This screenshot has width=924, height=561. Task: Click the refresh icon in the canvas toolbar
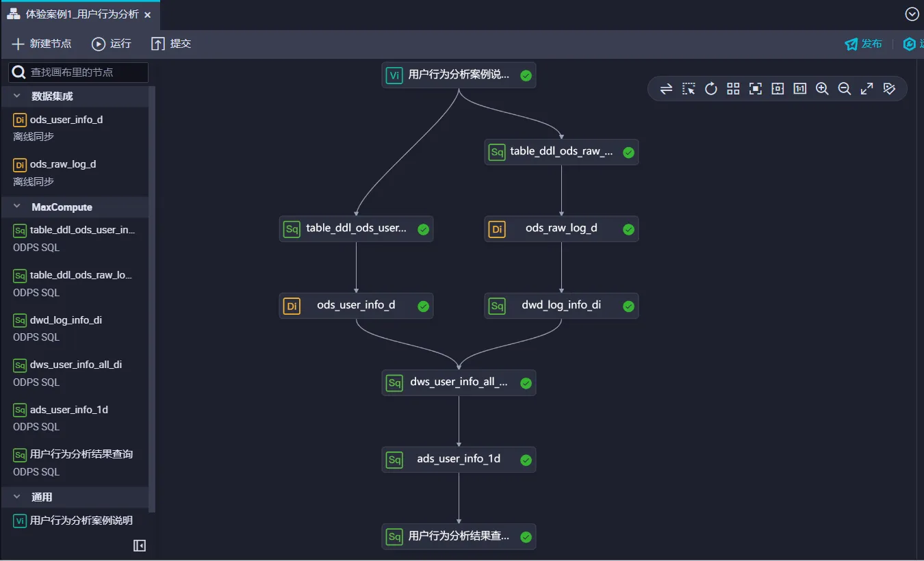(711, 89)
